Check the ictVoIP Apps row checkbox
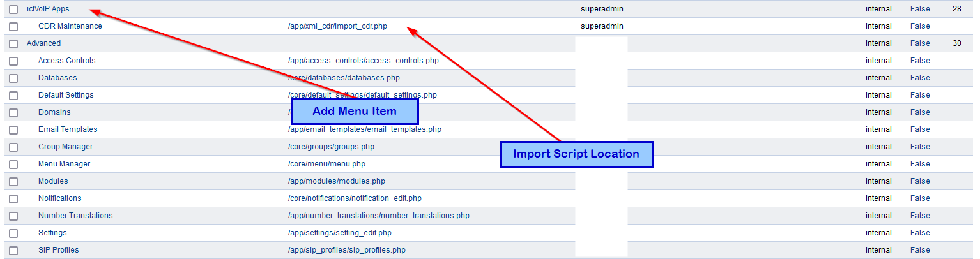The width and height of the screenshot is (980, 259). coord(13,10)
